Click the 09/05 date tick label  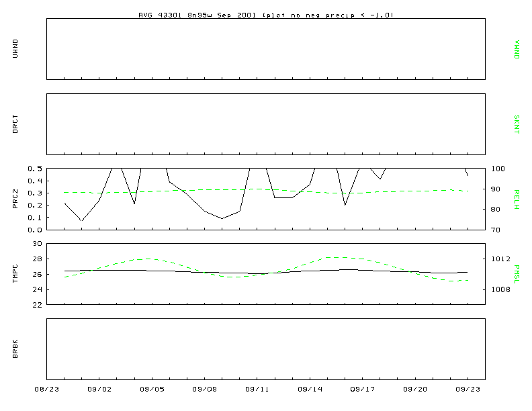152,390
